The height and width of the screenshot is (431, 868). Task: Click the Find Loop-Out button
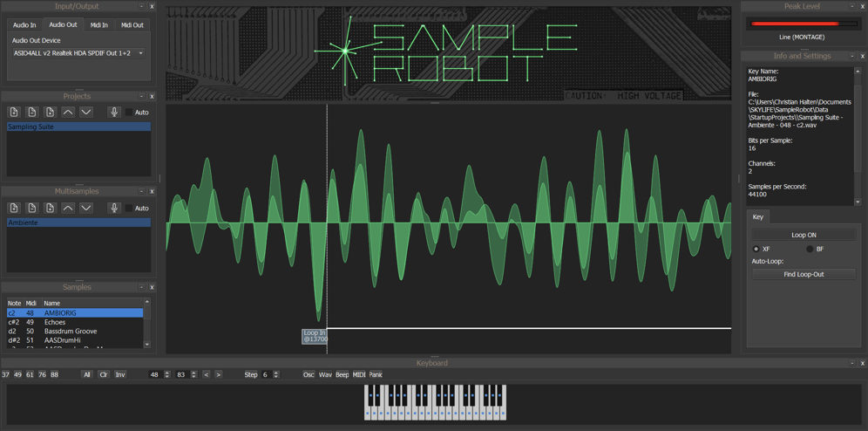point(804,274)
